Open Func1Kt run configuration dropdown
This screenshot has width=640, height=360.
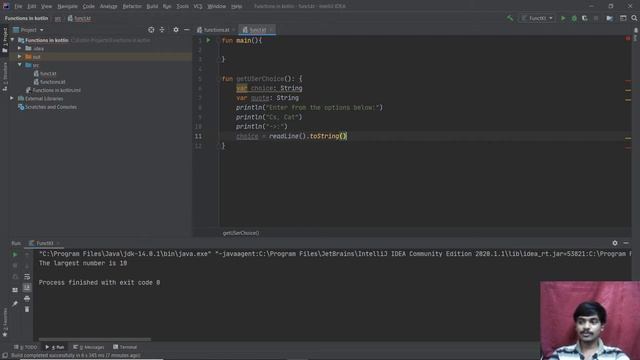(537, 18)
